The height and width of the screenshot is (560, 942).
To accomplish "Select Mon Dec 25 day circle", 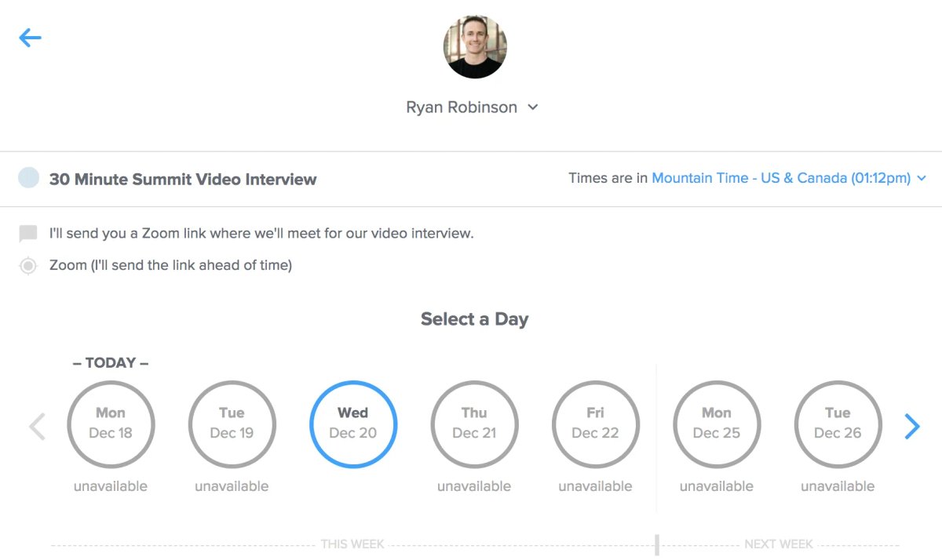I will click(x=717, y=424).
